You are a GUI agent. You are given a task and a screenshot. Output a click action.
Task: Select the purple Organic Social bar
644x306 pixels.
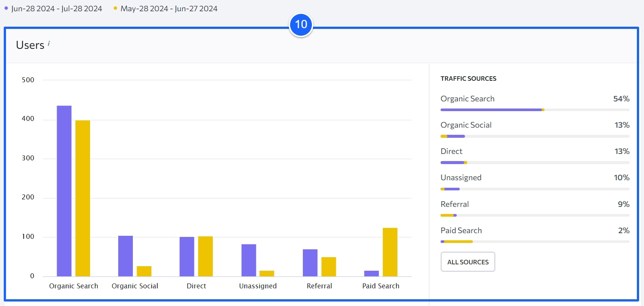(x=125, y=256)
